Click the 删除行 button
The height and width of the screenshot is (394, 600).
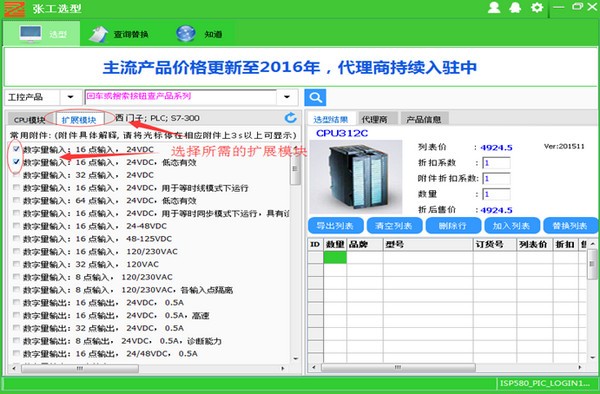[453, 226]
